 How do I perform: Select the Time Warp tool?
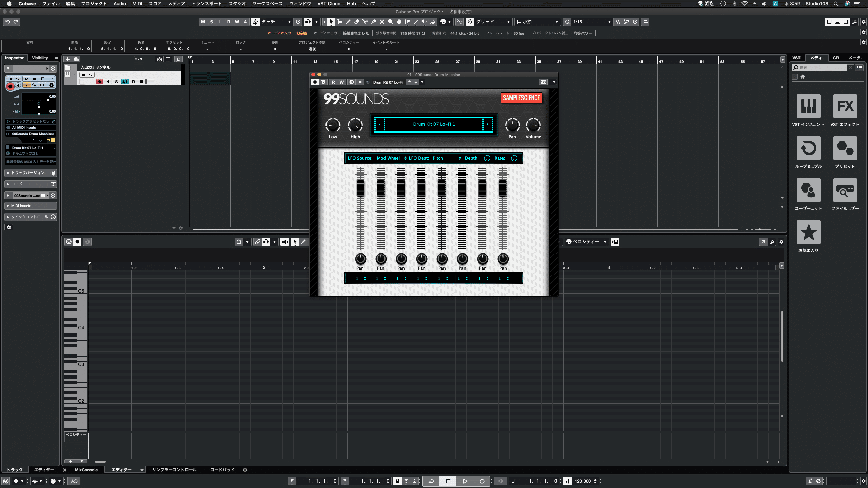(407, 22)
